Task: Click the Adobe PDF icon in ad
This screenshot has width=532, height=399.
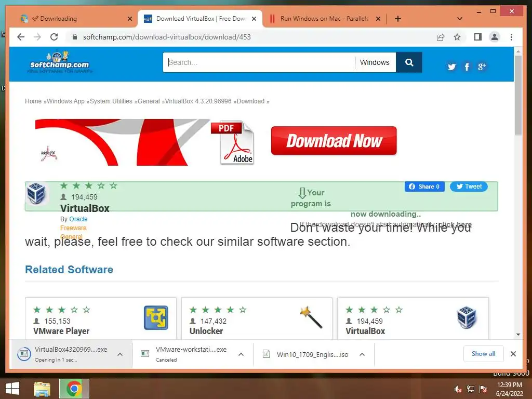Action: 232,142
